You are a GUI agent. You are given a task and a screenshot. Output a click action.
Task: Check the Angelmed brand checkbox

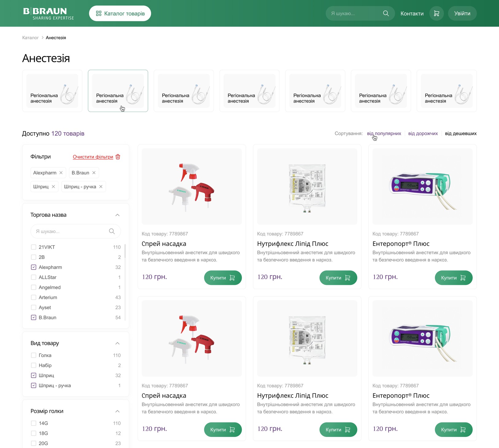pyautogui.click(x=34, y=287)
